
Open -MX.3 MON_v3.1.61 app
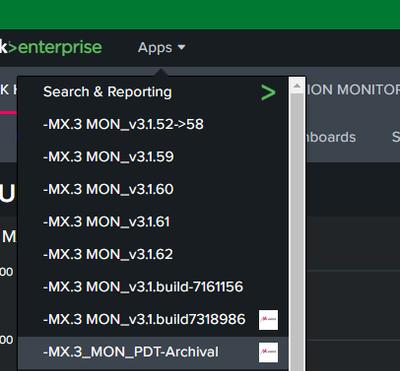click(x=153, y=222)
